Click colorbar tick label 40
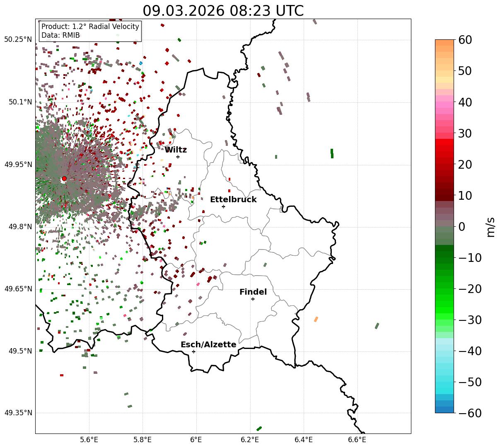This screenshot has height=448, width=500. click(465, 102)
